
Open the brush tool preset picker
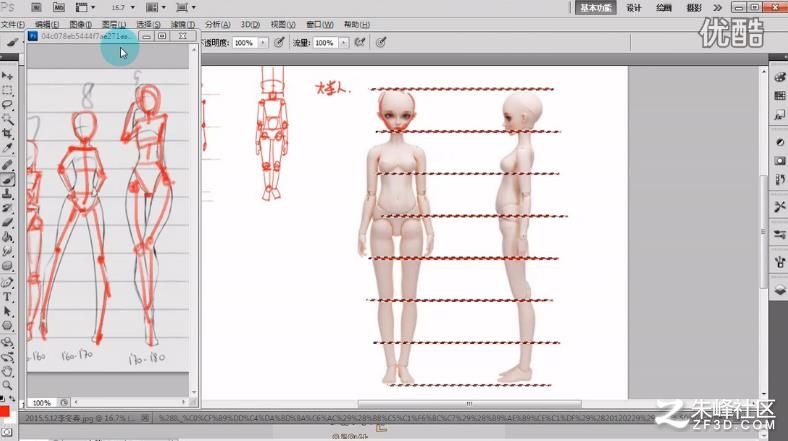(x=12, y=43)
